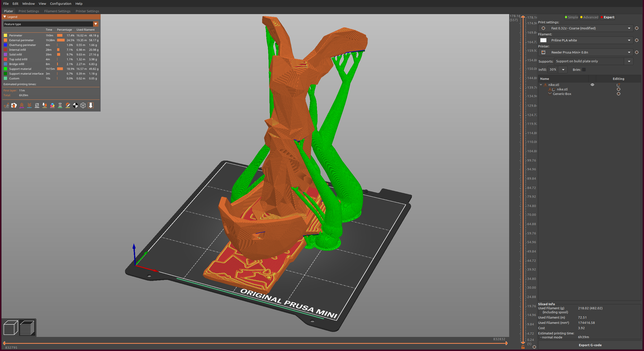Open Print settings gear options
Viewport: 644px width, 351px height.
637,28
